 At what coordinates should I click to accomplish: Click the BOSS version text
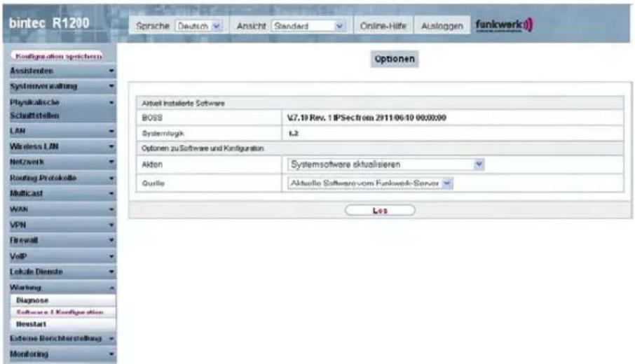pyautogui.click(x=367, y=118)
